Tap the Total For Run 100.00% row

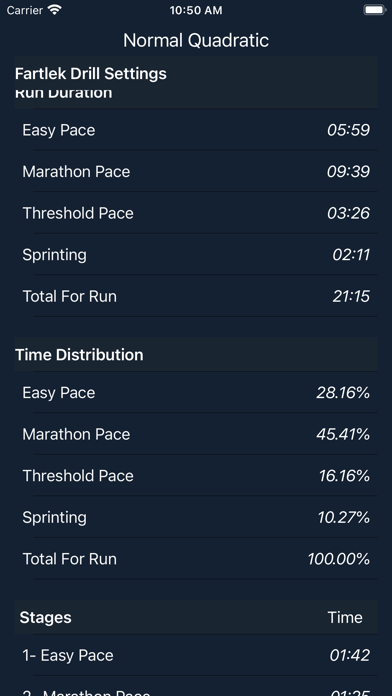tap(196, 559)
